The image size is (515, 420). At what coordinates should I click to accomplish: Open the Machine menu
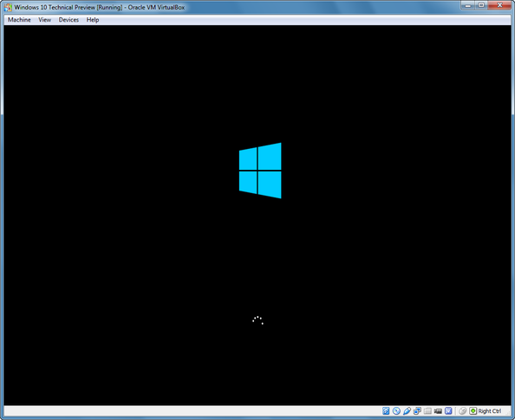[19, 20]
